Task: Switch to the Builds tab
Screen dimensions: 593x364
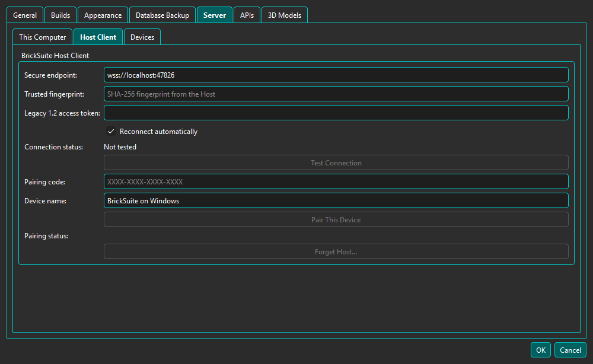Action: [60, 15]
